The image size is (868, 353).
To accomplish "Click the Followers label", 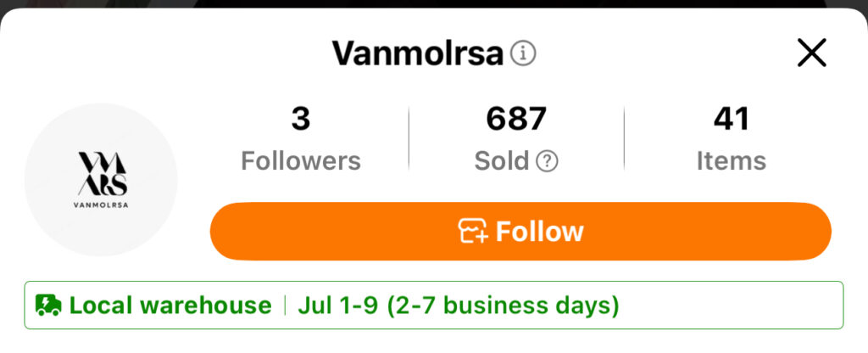I will click(301, 160).
